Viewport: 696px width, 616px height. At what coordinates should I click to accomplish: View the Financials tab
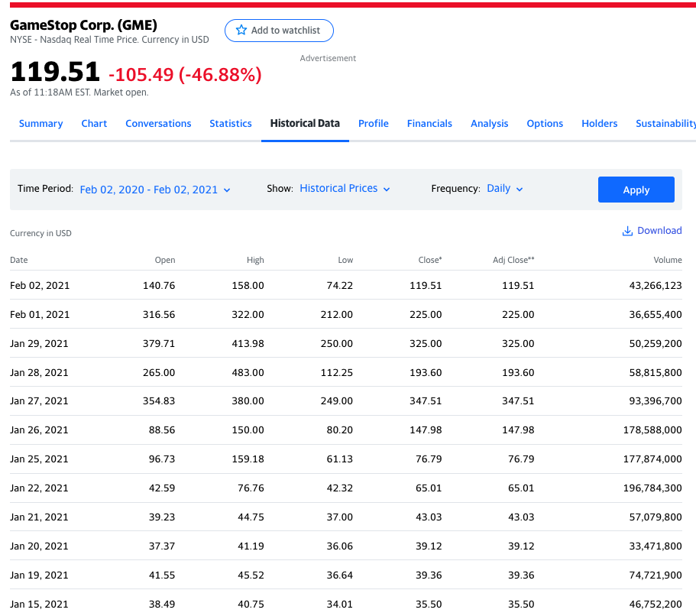[429, 124]
